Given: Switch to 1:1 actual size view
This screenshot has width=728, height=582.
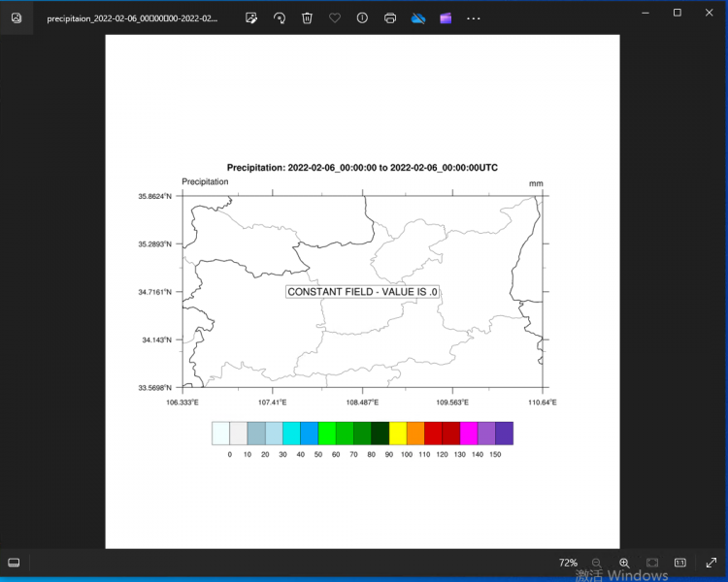Looking at the screenshot, I should click(x=680, y=563).
